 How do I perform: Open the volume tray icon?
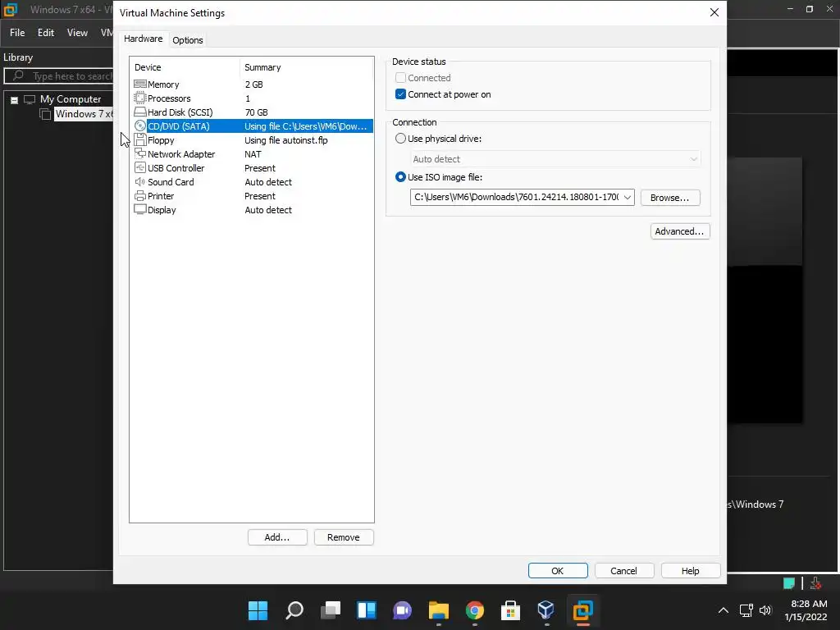pos(765,610)
